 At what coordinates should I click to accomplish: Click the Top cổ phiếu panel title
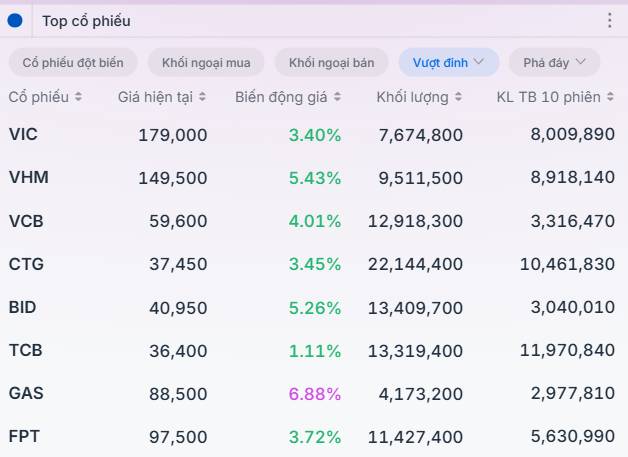tap(87, 21)
